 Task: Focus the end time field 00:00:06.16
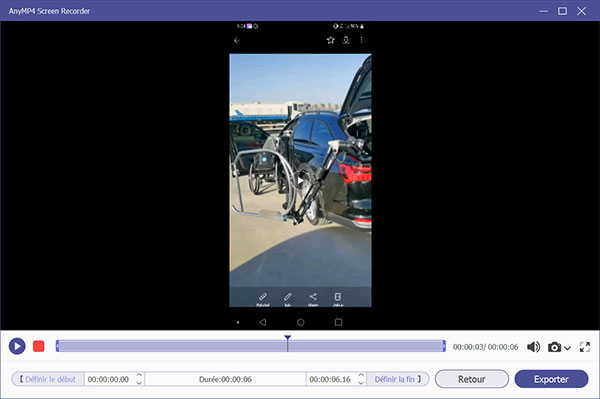pos(331,379)
